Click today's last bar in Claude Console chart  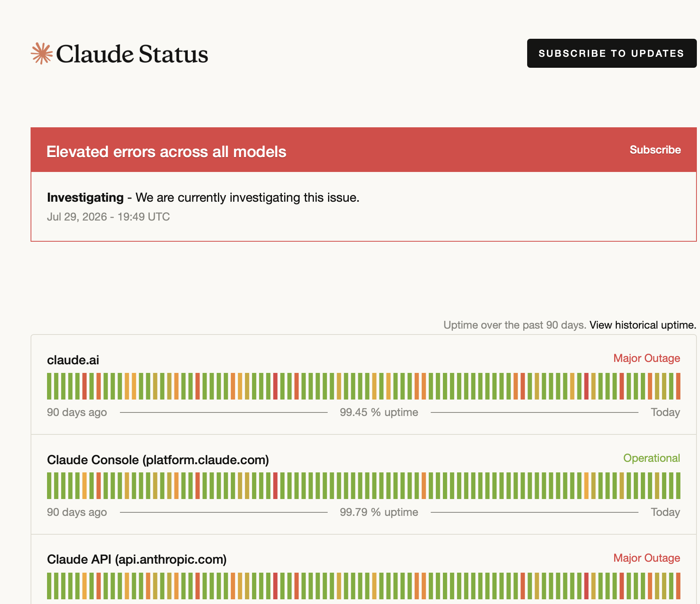pyautogui.click(x=678, y=486)
